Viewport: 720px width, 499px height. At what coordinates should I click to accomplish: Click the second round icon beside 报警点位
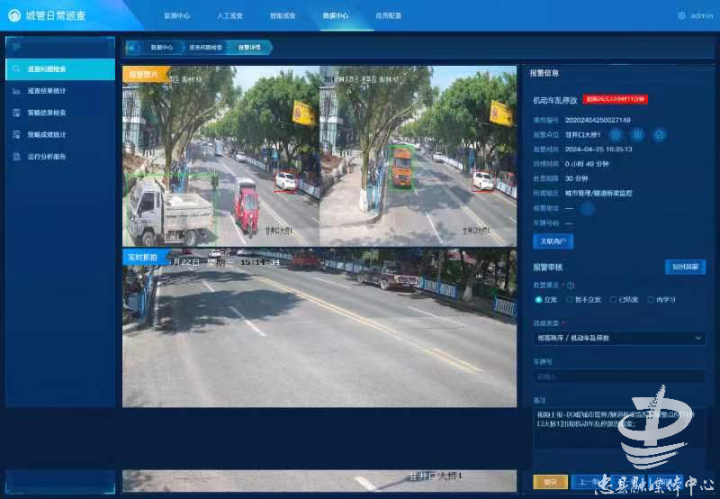(638, 134)
